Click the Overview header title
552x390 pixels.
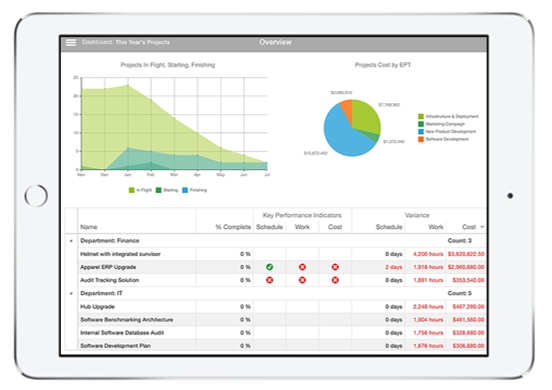275,42
